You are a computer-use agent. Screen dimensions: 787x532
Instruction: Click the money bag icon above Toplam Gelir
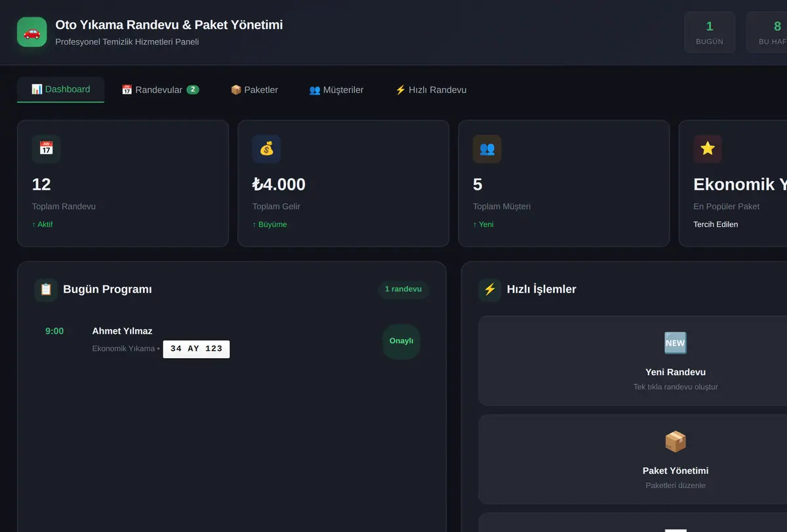click(266, 149)
